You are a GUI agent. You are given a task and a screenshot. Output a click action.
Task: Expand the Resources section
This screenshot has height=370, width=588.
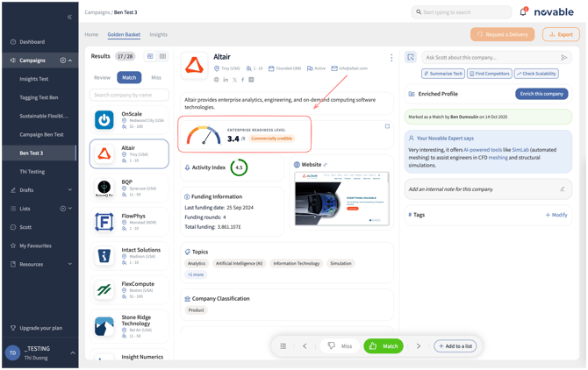(x=70, y=264)
